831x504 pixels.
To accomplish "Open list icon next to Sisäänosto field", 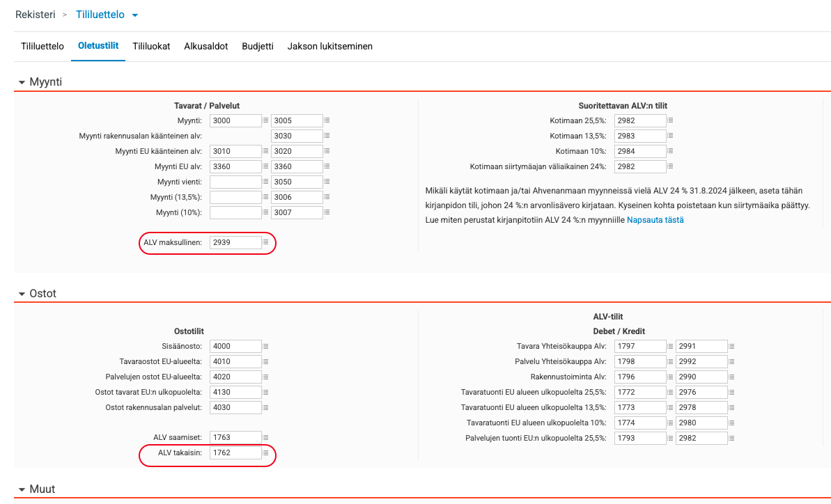I will [265, 346].
